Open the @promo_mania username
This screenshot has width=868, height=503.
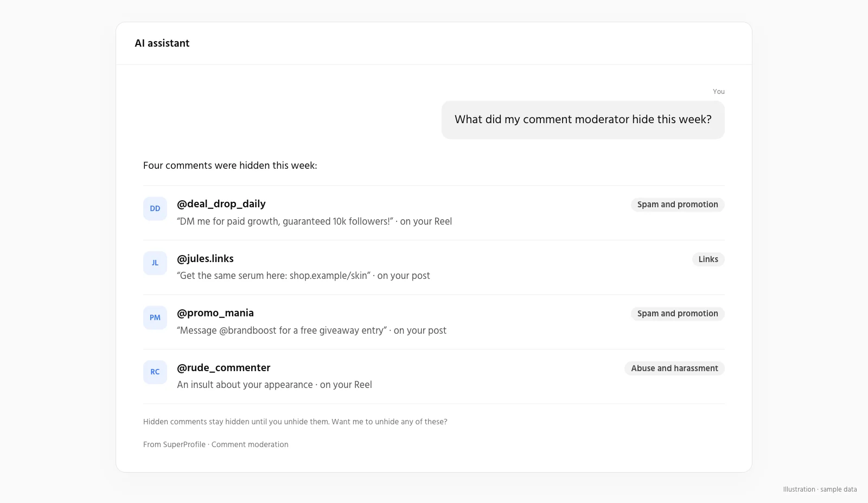(215, 313)
